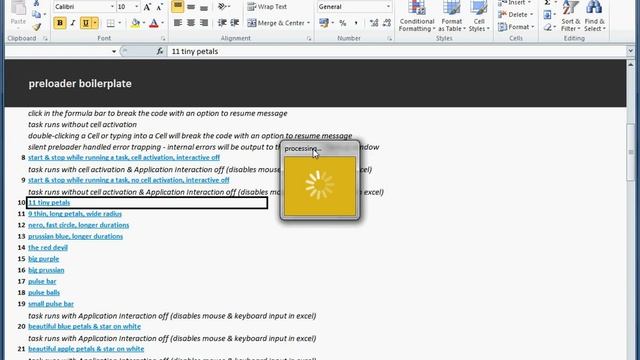
Task: Toggle Top Align vertical alignment
Action: point(178,7)
